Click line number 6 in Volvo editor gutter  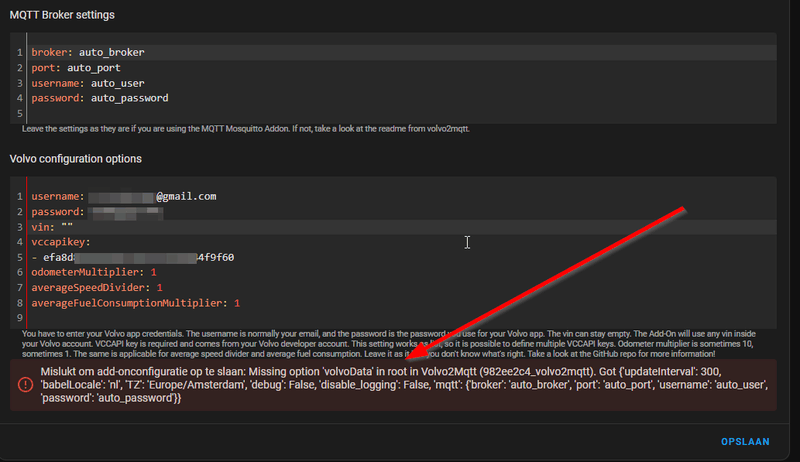pyautogui.click(x=19, y=272)
